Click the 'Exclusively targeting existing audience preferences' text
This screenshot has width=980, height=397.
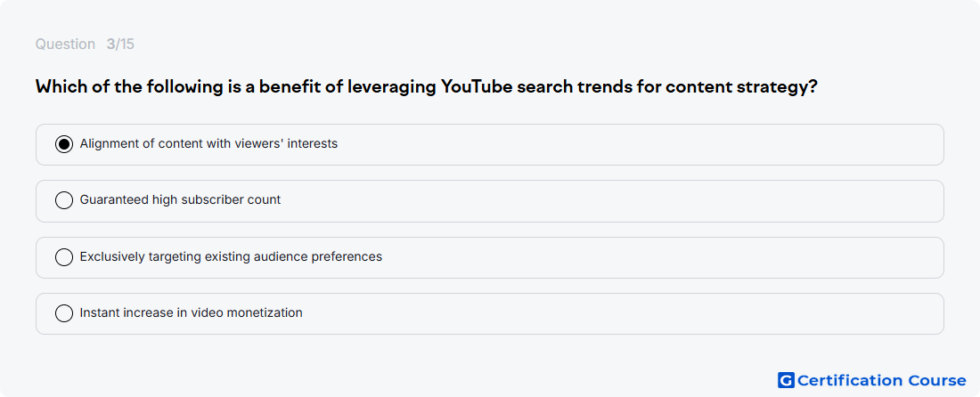coord(232,256)
